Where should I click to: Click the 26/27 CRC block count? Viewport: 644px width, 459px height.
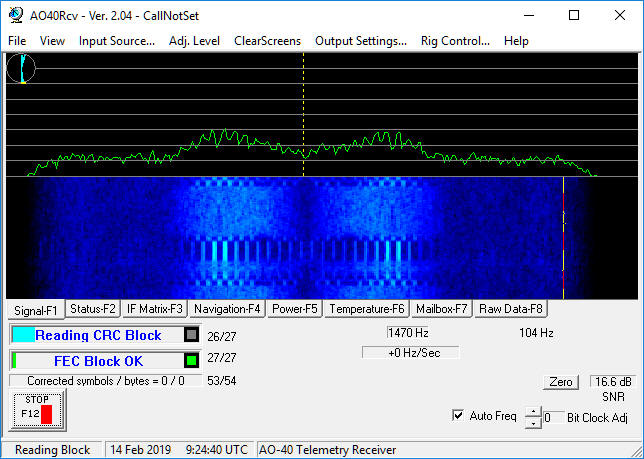click(x=222, y=337)
